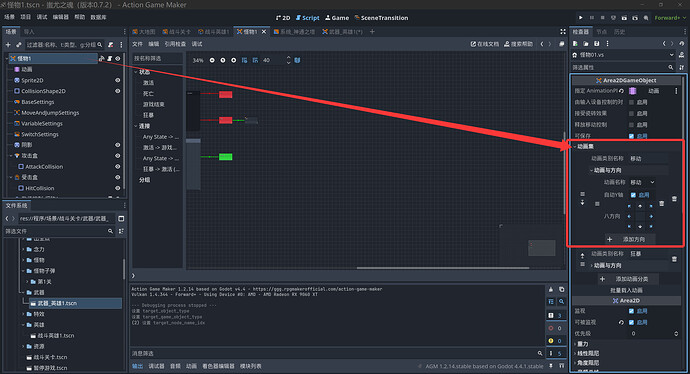Open the Forward+ renderer dropdown
This screenshot has width=690, height=374.
[x=670, y=18]
